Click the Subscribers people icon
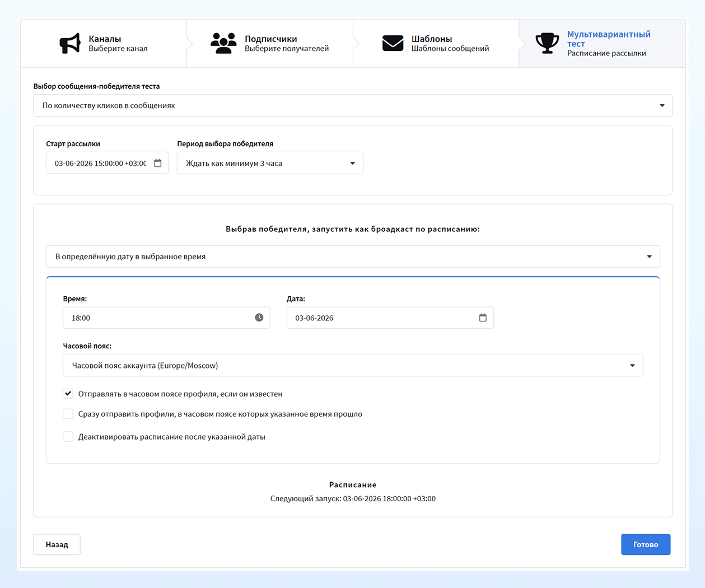705x588 pixels. click(223, 43)
